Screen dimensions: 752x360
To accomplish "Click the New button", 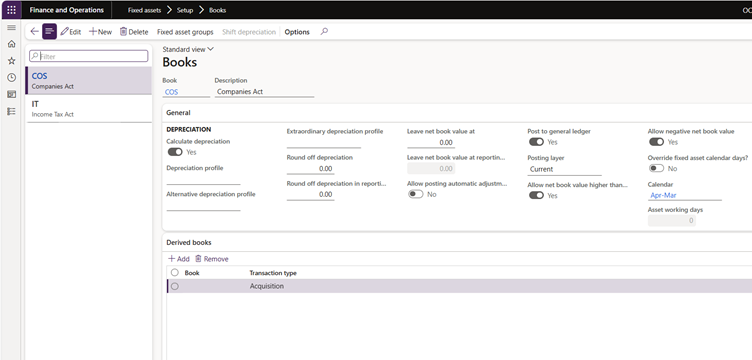I will pos(100,32).
